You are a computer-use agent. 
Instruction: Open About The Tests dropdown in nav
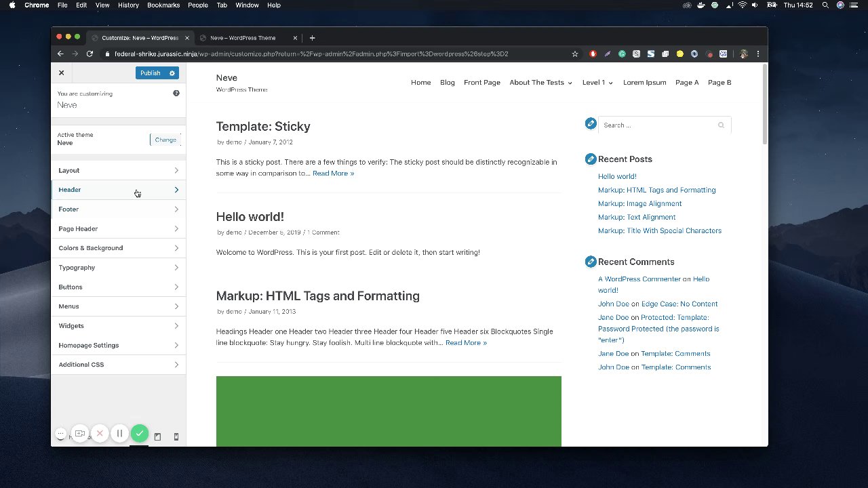(x=540, y=83)
